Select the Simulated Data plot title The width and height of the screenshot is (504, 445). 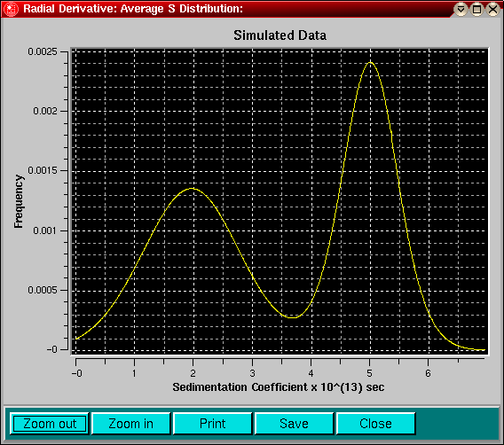point(280,35)
